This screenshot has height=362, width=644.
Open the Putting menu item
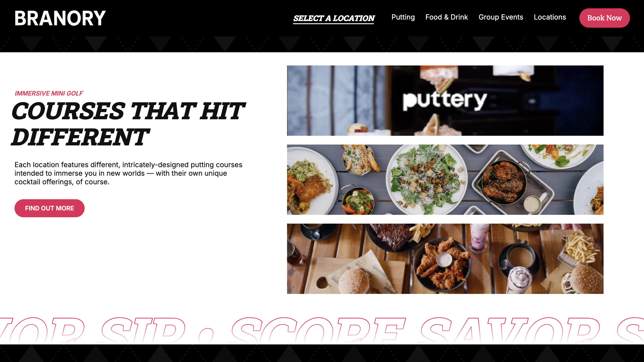click(x=403, y=17)
